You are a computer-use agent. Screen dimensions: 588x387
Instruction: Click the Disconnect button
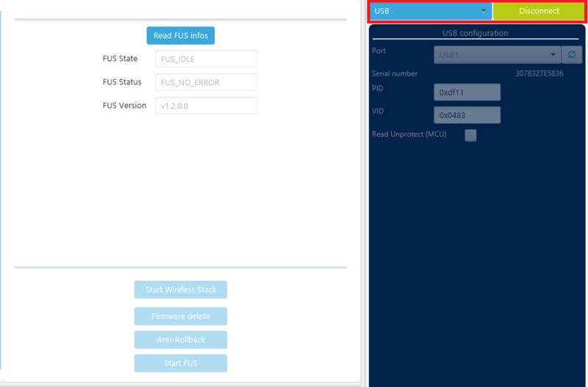(x=539, y=11)
